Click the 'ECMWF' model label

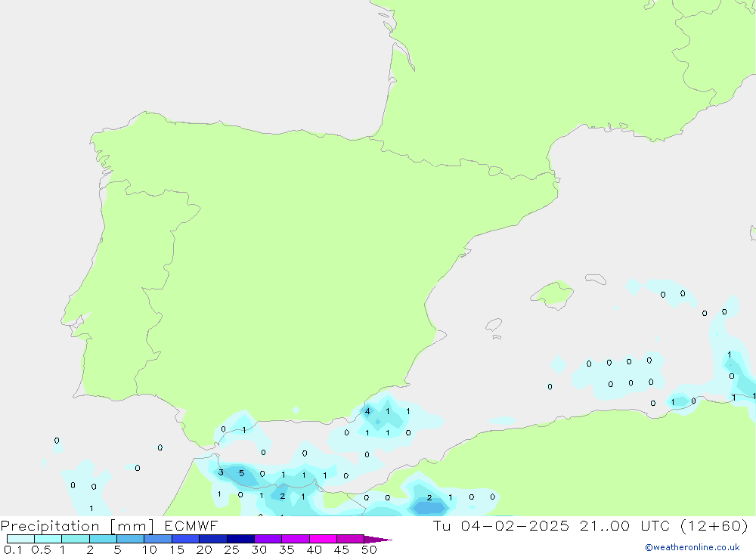point(191,525)
